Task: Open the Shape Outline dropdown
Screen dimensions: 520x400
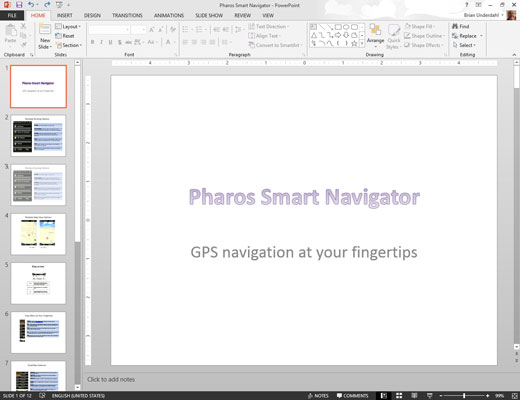Action: [425, 36]
